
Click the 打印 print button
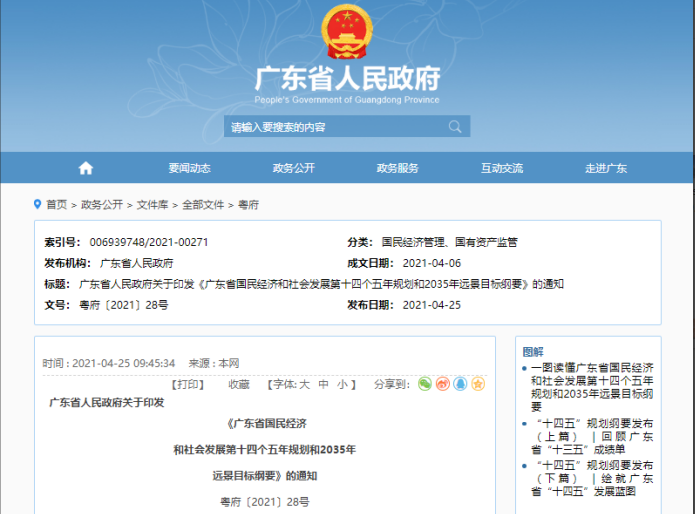coord(188,384)
